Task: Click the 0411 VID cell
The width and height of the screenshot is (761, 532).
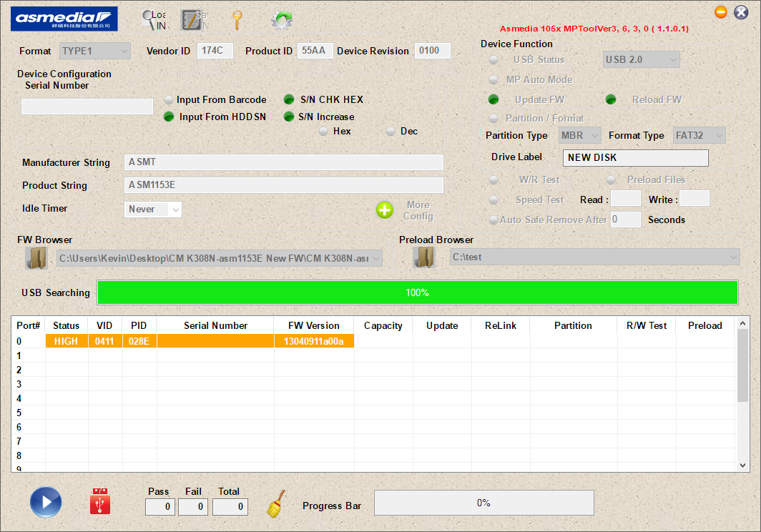Action: (x=105, y=341)
